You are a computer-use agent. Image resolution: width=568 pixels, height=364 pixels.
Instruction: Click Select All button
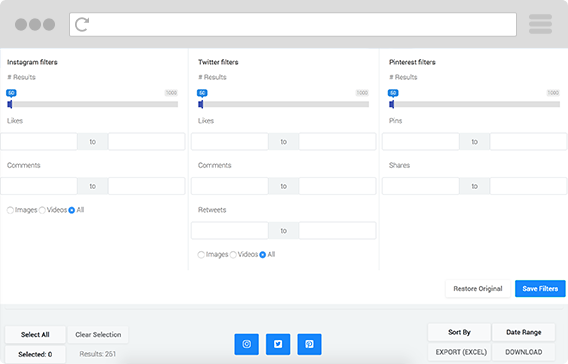pos(35,335)
